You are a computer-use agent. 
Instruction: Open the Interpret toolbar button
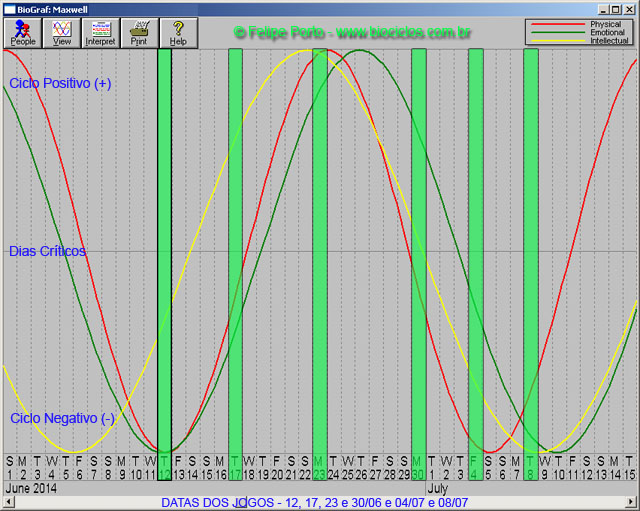coord(100,33)
